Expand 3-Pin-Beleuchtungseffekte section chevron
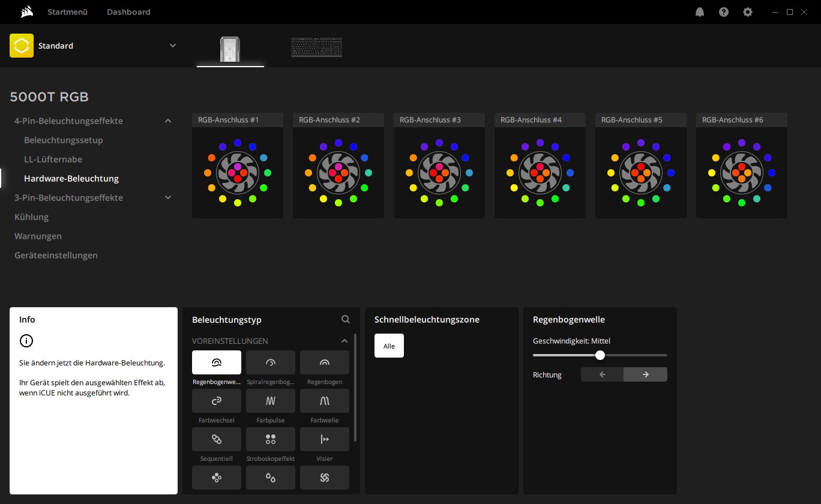The image size is (821, 504). (x=168, y=198)
